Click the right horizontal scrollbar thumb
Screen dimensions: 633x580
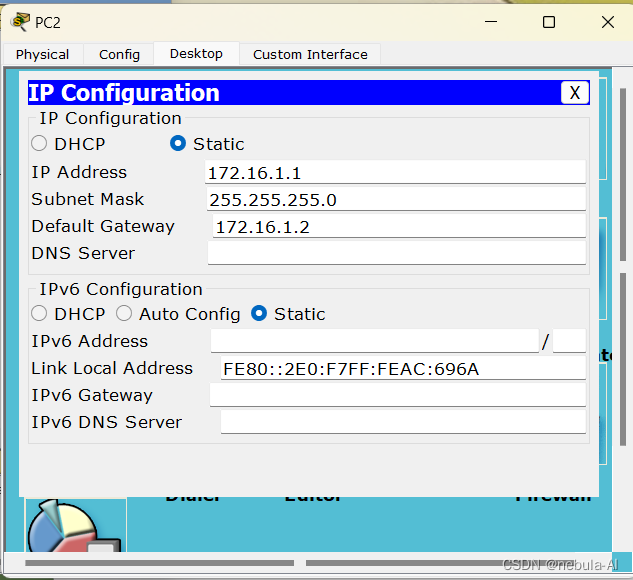pos(440,563)
